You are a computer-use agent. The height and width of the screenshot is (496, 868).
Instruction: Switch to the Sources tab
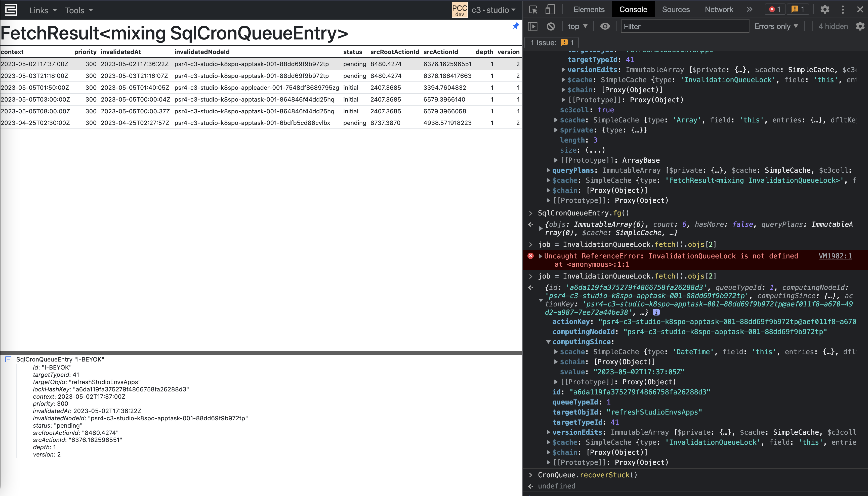point(675,10)
